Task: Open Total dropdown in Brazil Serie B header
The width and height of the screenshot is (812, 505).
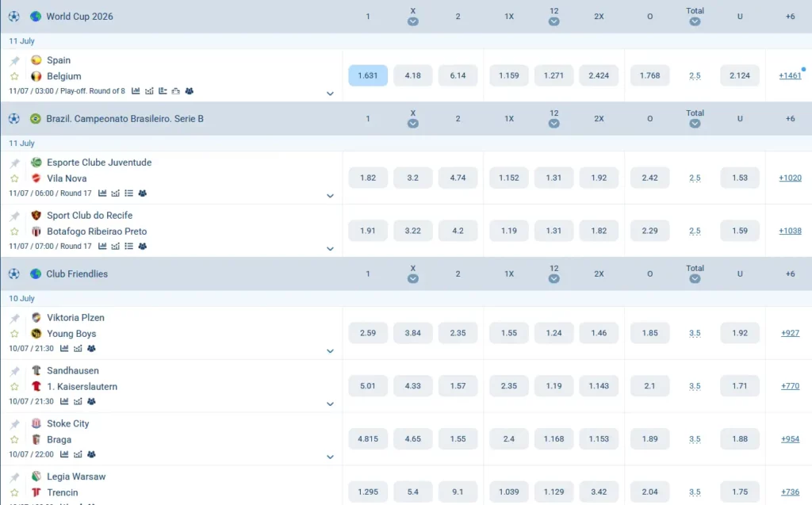Action: (695, 124)
